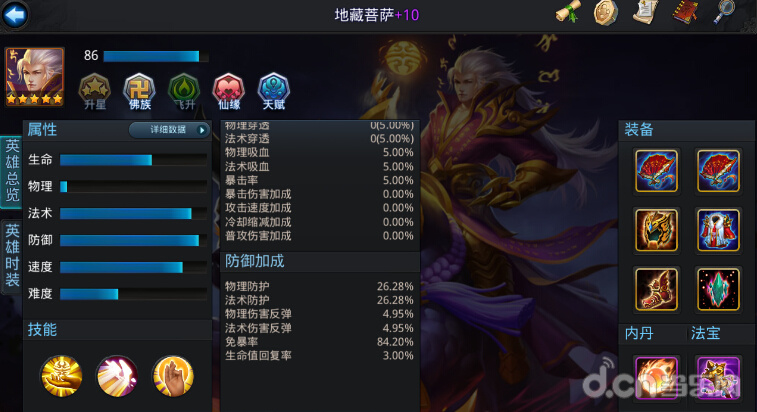Select the hand gesture skill icon

click(173, 375)
